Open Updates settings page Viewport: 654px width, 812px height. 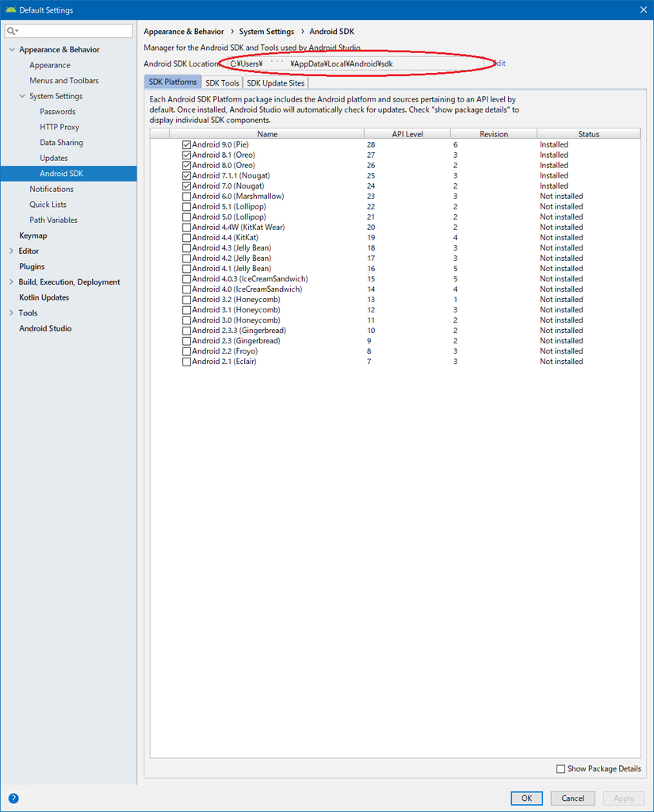click(54, 159)
